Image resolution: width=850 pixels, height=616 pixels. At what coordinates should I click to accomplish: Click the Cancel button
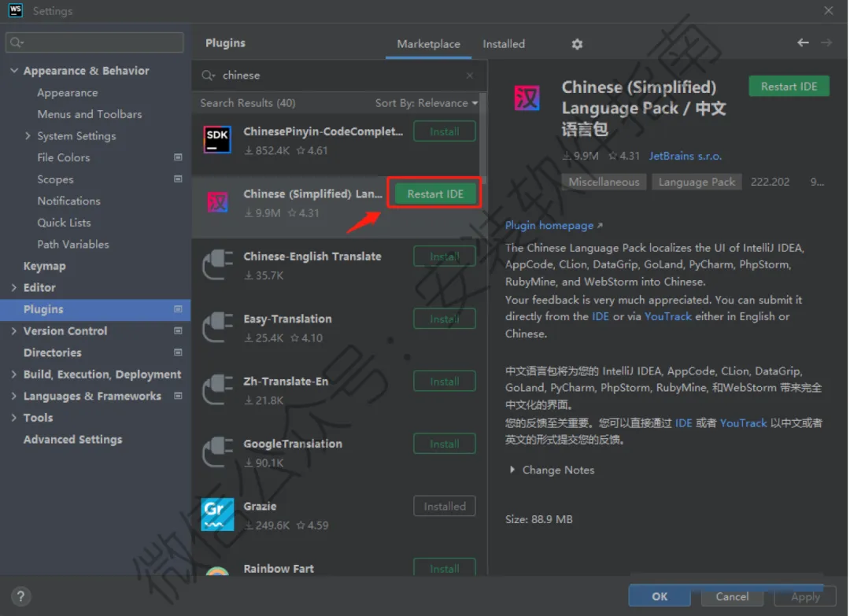click(x=732, y=596)
